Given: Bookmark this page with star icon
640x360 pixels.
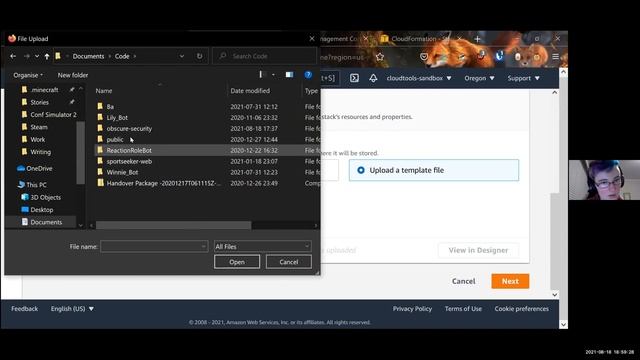Looking at the screenshot, I should [x=380, y=57].
